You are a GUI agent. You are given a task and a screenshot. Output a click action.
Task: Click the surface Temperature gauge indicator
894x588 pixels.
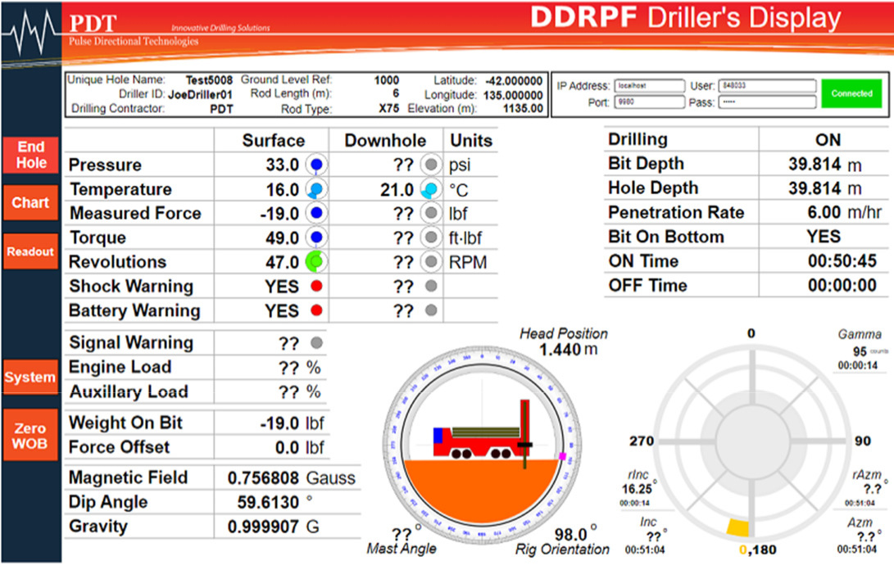pyautogui.click(x=316, y=189)
